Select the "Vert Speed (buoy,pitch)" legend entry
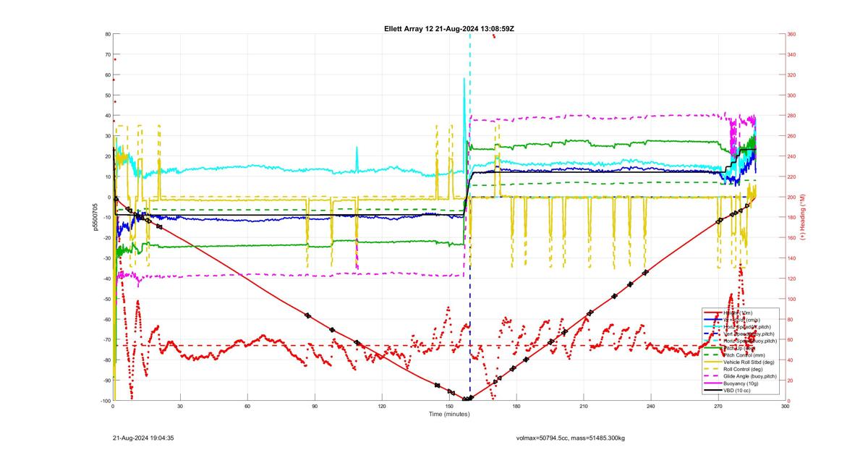The width and height of the screenshot is (868, 450). tap(749, 334)
